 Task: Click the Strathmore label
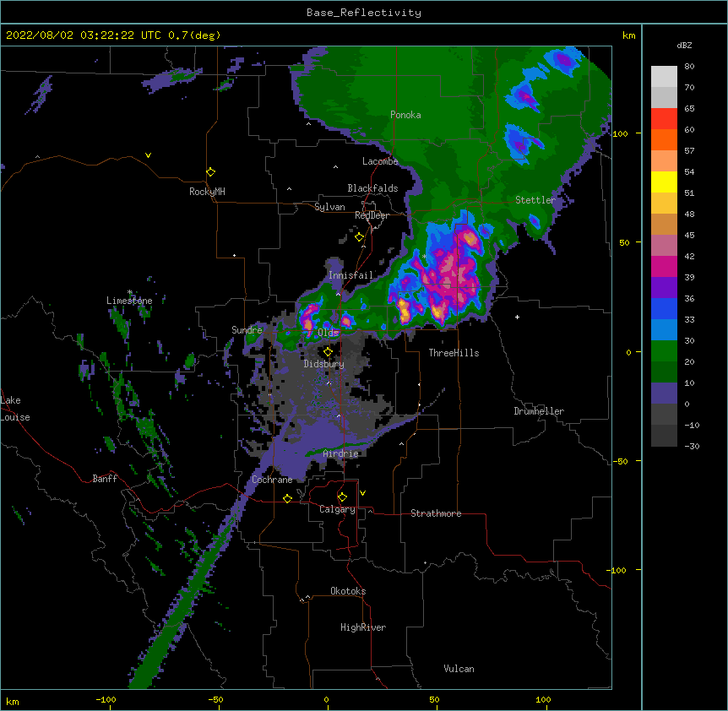pos(436,513)
